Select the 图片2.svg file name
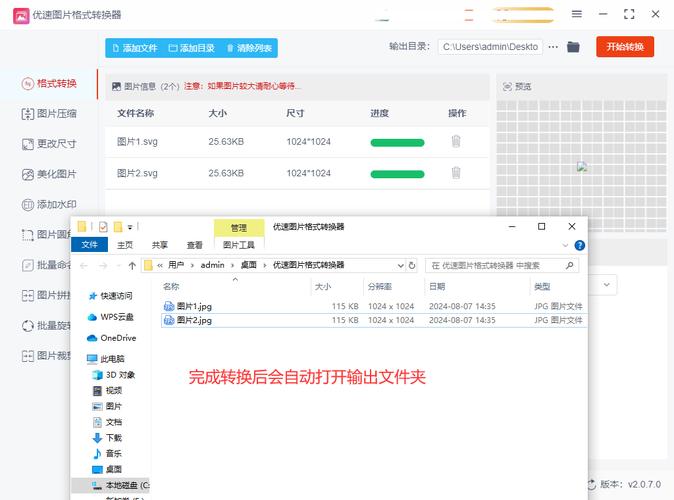 point(137,173)
